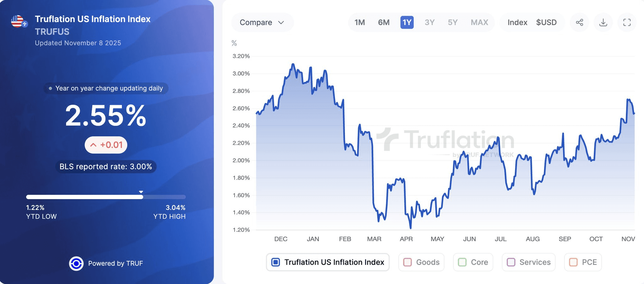The image size is (644, 284).
Task: Enable the Services series checkbox
Action: click(511, 262)
